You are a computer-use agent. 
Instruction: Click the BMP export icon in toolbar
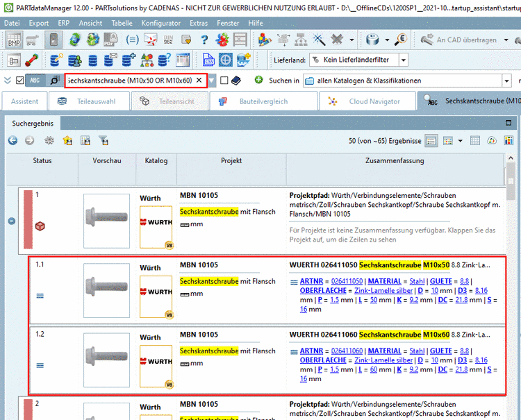tap(14, 40)
